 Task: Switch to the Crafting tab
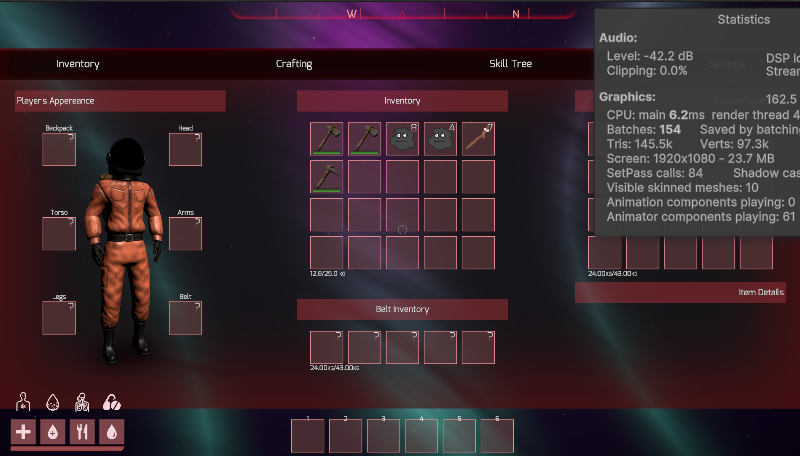pyautogui.click(x=294, y=64)
